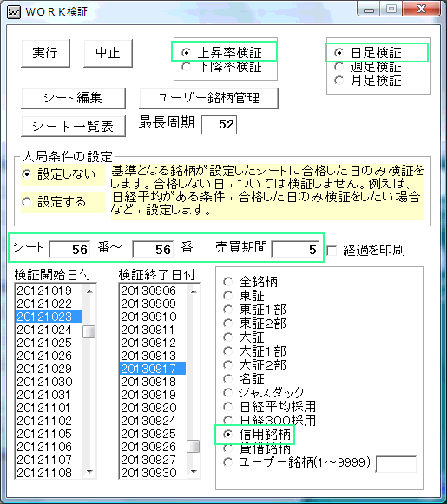Select 信用銘柄 radio button
This screenshot has height=504, width=447.
click(x=257, y=435)
